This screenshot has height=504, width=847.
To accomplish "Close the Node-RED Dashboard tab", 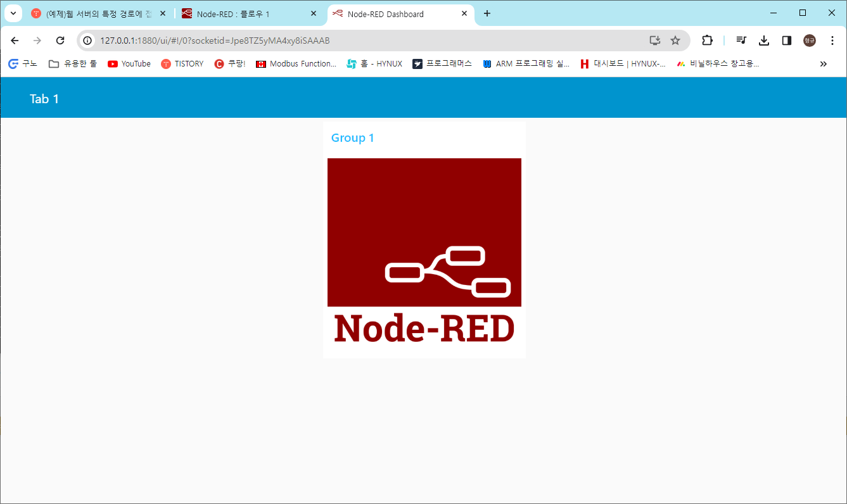I will [464, 13].
